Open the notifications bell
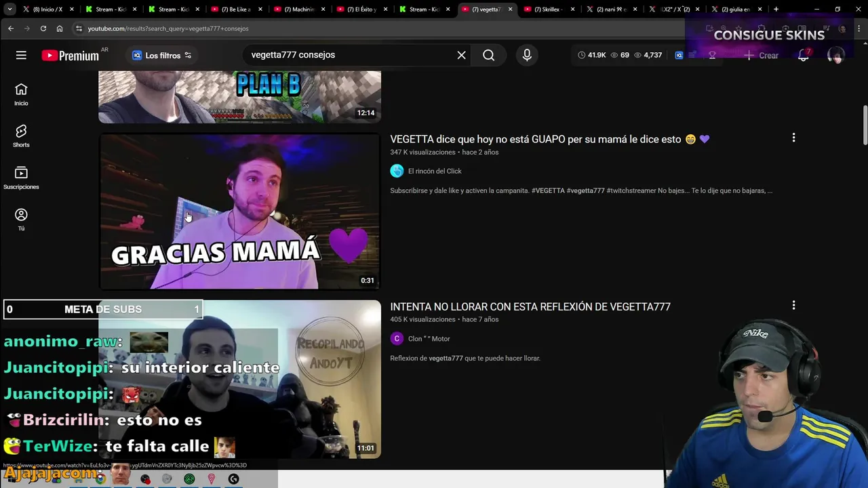868x488 pixels. 803,55
